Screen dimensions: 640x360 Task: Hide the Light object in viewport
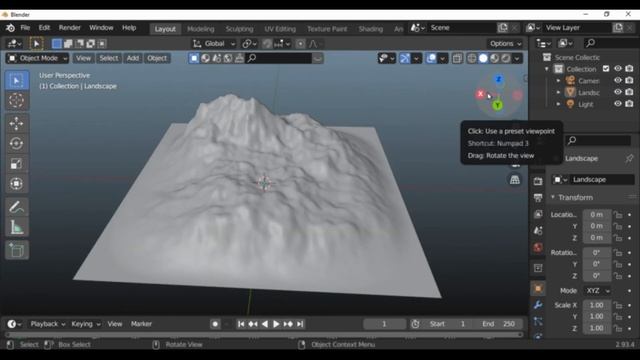click(618, 104)
